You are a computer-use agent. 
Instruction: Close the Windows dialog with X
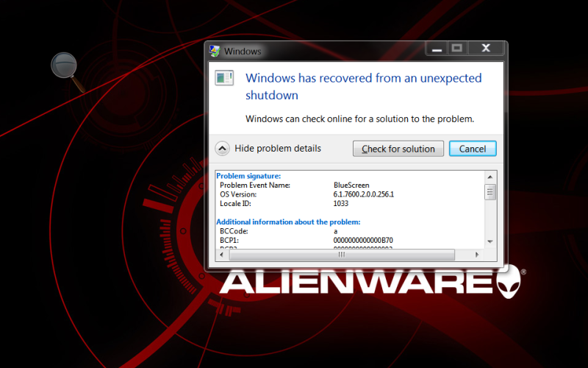(x=486, y=49)
